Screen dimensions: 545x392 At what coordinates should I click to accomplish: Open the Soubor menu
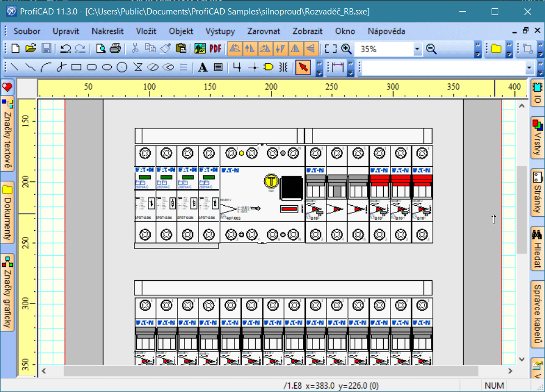27,31
